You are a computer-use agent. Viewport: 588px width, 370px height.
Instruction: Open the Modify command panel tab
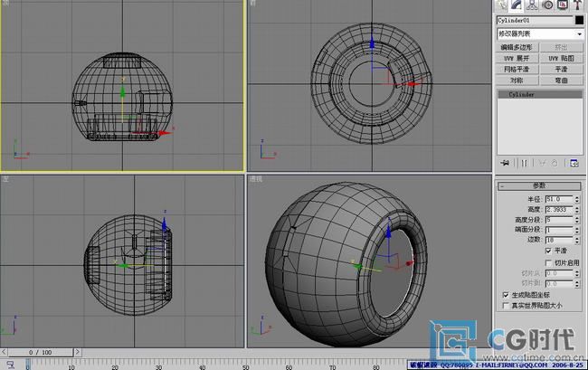pyautogui.click(x=517, y=5)
